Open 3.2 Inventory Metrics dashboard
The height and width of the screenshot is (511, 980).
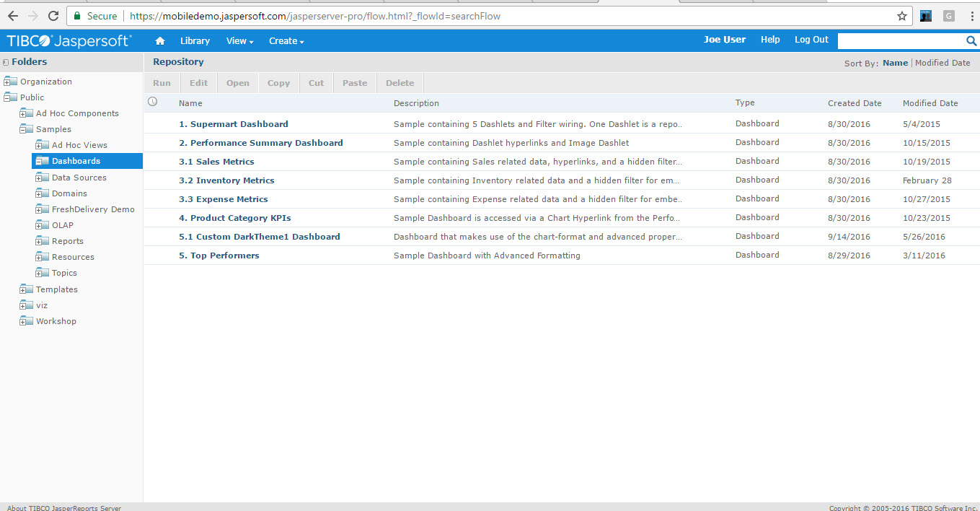click(226, 180)
